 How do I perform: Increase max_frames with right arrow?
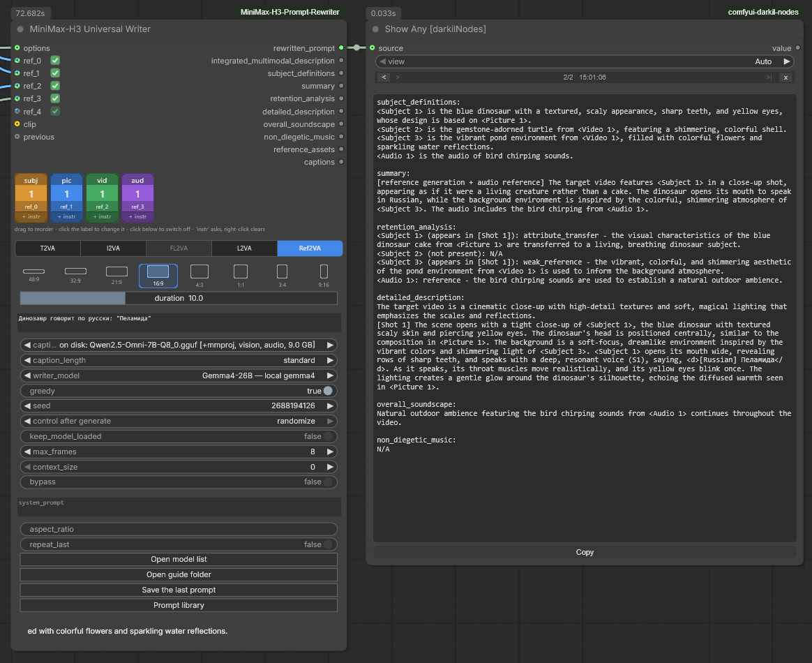tap(330, 452)
